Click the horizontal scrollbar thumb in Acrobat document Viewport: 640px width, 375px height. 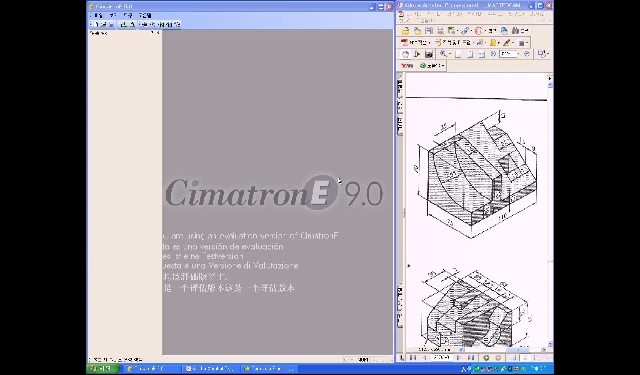click(x=518, y=350)
